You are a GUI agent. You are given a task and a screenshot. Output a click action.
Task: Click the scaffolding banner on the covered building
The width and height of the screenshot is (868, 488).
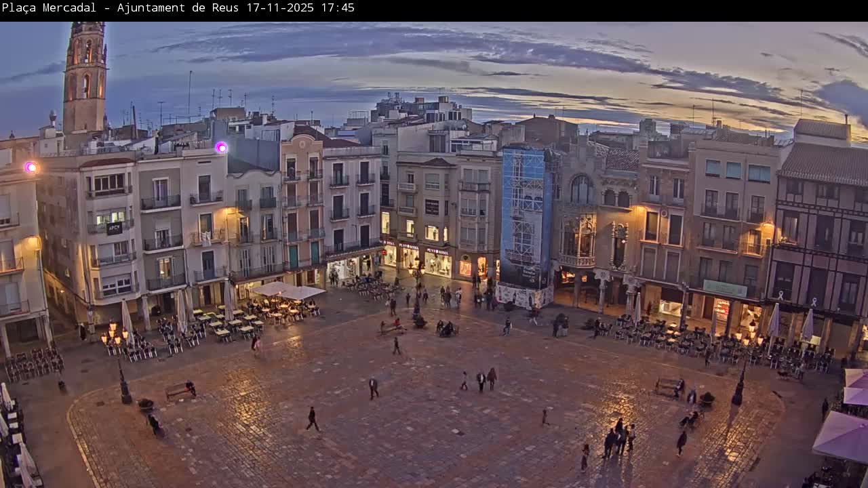click(526, 224)
